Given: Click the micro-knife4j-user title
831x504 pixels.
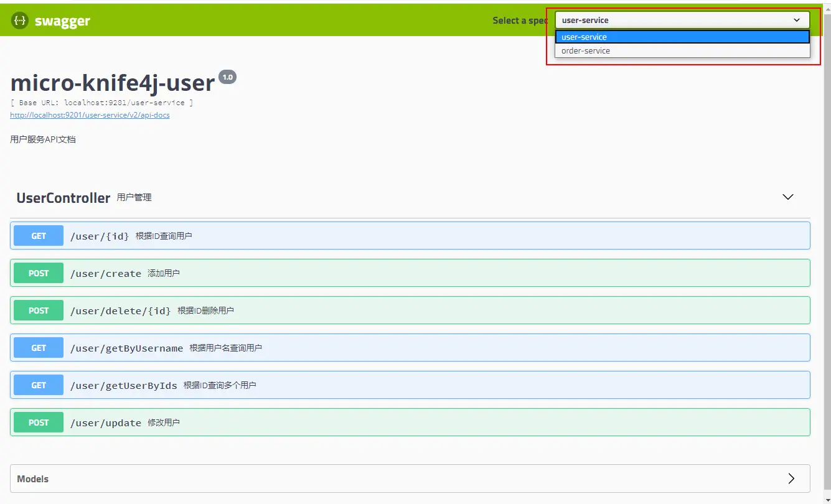Looking at the screenshot, I should (x=113, y=83).
